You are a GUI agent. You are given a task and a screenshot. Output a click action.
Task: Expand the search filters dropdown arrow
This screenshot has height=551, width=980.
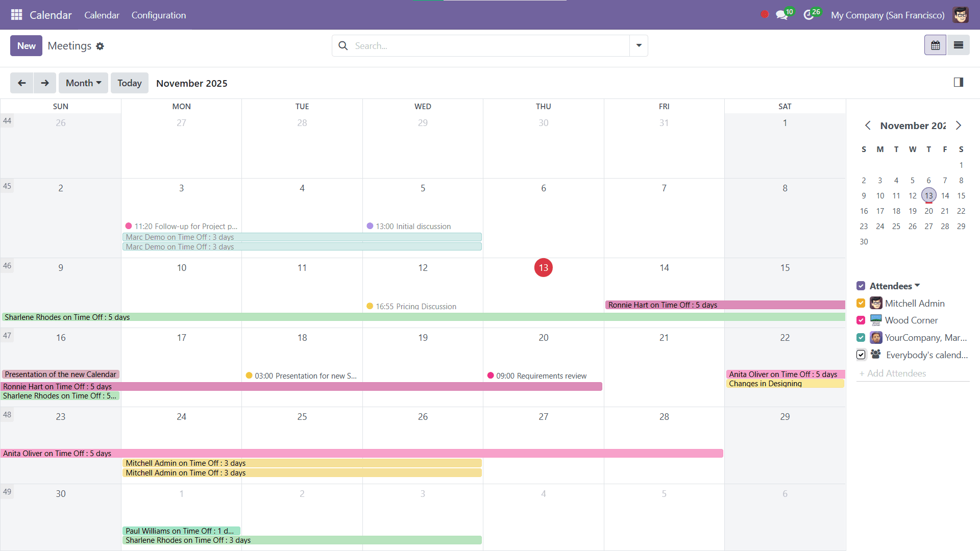[638, 45]
